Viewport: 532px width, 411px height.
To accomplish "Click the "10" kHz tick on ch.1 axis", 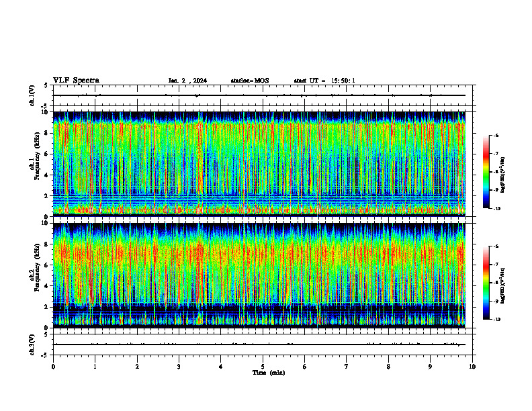I will [x=45, y=112].
